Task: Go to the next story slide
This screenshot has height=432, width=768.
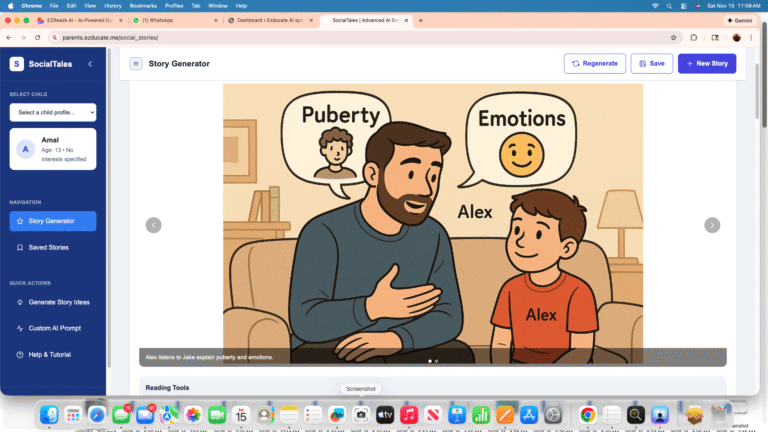Action: pyautogui.click(x=712, y=225)
